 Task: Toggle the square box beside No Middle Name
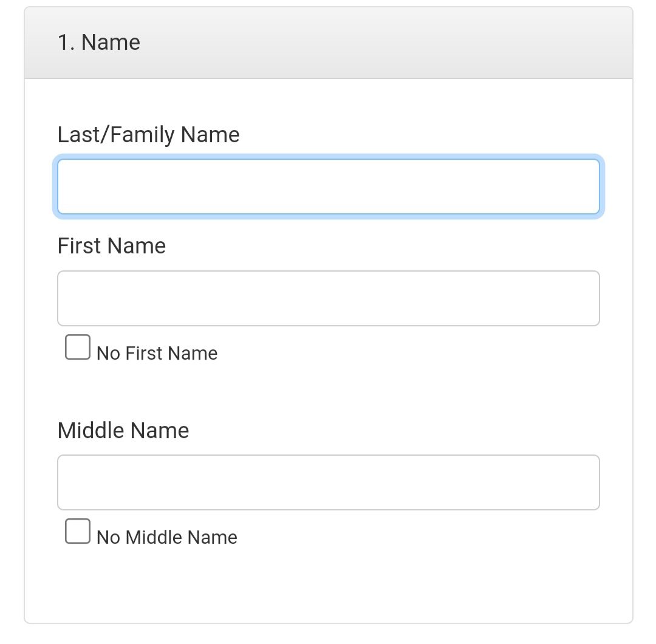pyautogui.click(x=78, y=532)
